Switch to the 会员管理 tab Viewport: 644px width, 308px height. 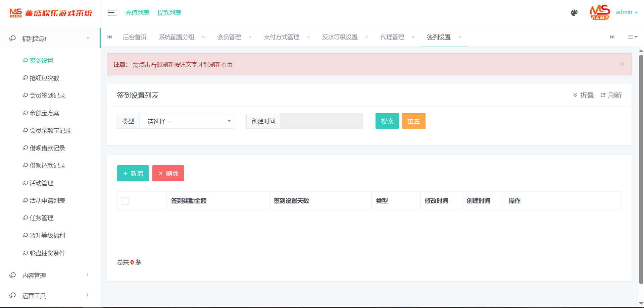click(x=229, y=37)
